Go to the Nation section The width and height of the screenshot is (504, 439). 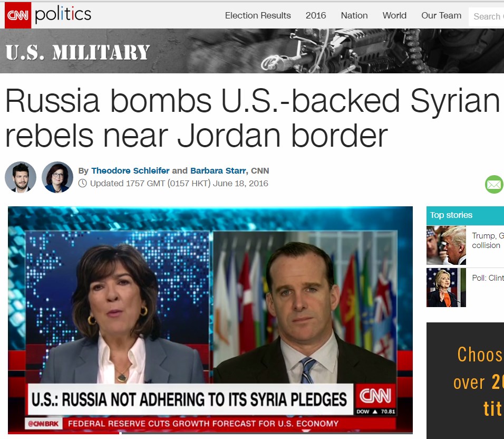click(x=354, y=15)
